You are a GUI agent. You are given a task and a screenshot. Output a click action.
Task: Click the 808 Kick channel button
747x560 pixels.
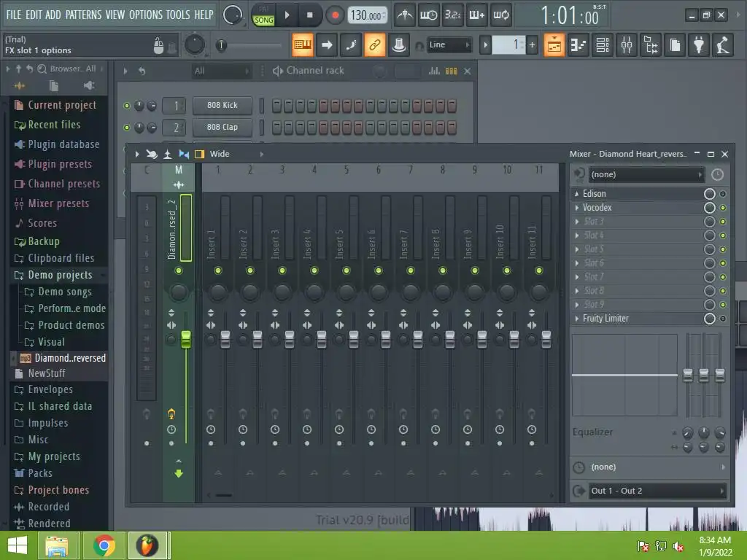click(x=222, y=106)
